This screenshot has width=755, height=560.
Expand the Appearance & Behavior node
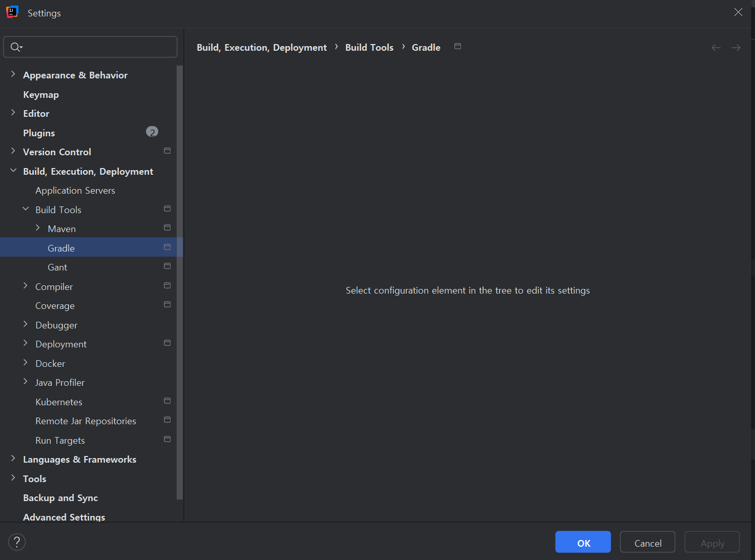click(13, 74)
